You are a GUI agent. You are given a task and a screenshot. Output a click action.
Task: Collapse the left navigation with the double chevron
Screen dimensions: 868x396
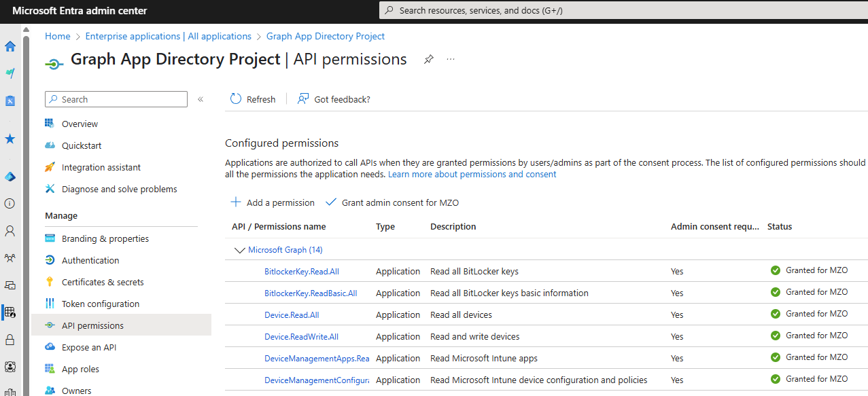pos(201,98)
